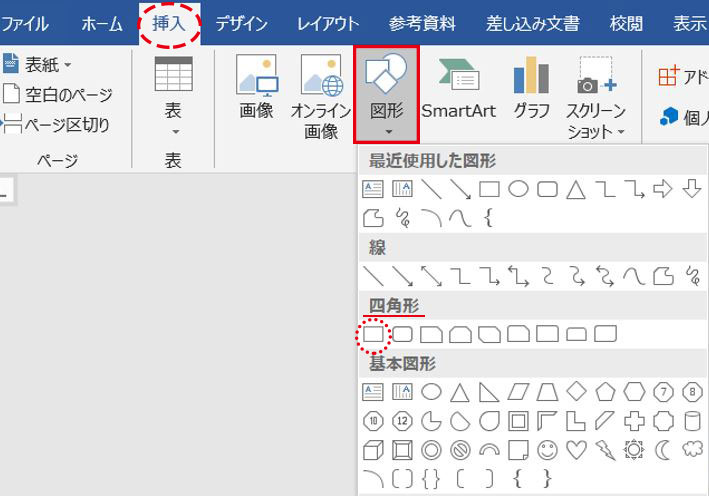
Task: Open the デザイン tab
Action: point(241,24)
